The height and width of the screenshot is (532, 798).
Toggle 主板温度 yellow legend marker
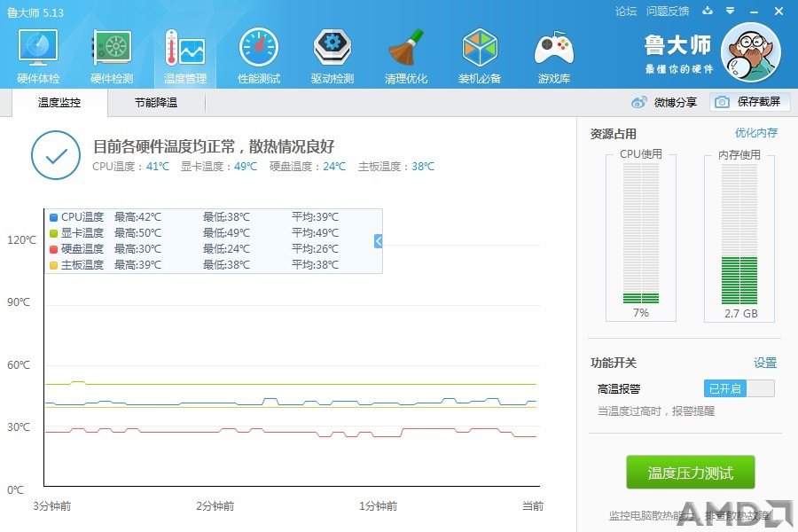pos(53,265)
